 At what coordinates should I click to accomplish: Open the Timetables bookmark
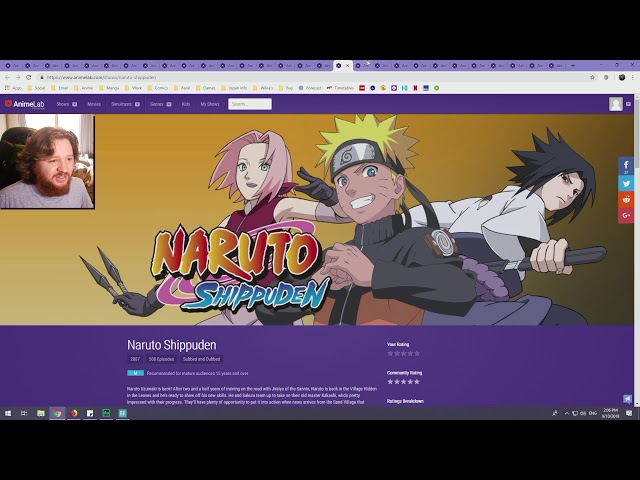[340, 88]
